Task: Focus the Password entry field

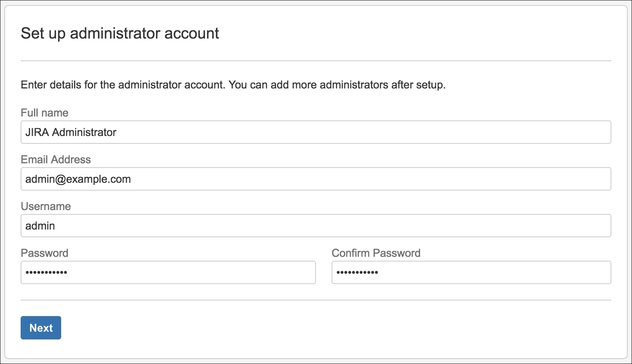Action: 168,272
